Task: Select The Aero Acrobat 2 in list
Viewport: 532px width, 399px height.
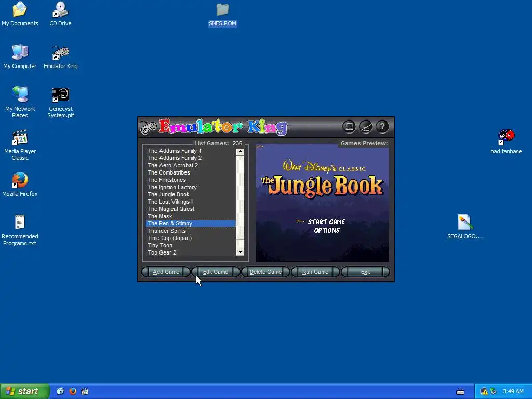Action: 191,165
